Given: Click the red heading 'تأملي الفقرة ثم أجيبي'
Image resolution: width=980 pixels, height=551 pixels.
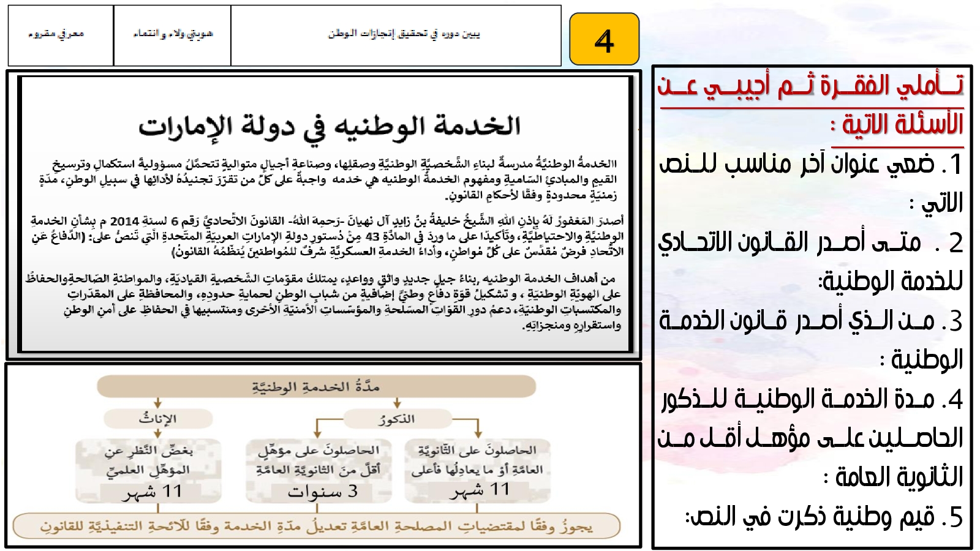Looking at the screenshot, I should coord(811,86).
